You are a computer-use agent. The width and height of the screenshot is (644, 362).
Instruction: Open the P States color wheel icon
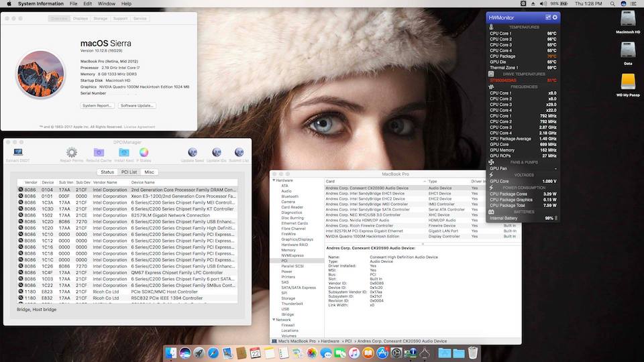click(x=144, y=153)
